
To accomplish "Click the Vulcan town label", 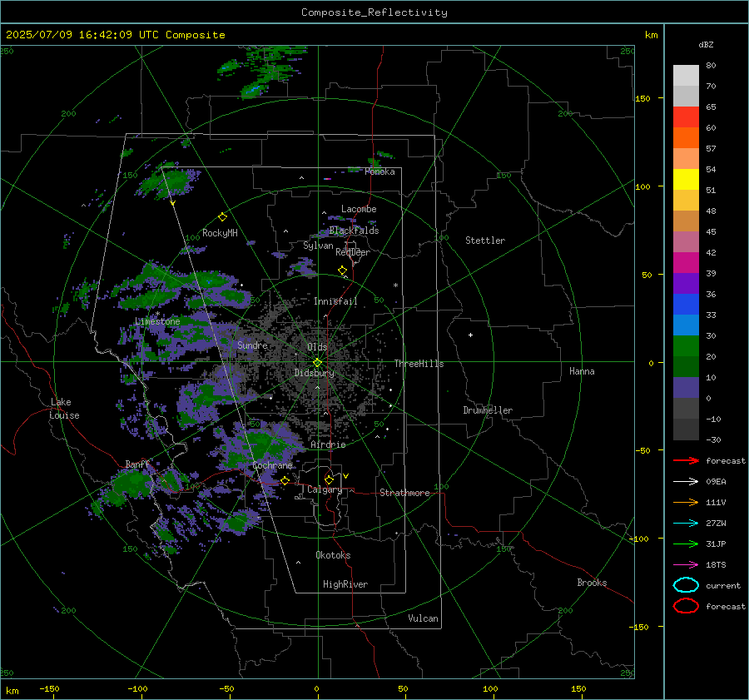I will (x=423, y=618).
